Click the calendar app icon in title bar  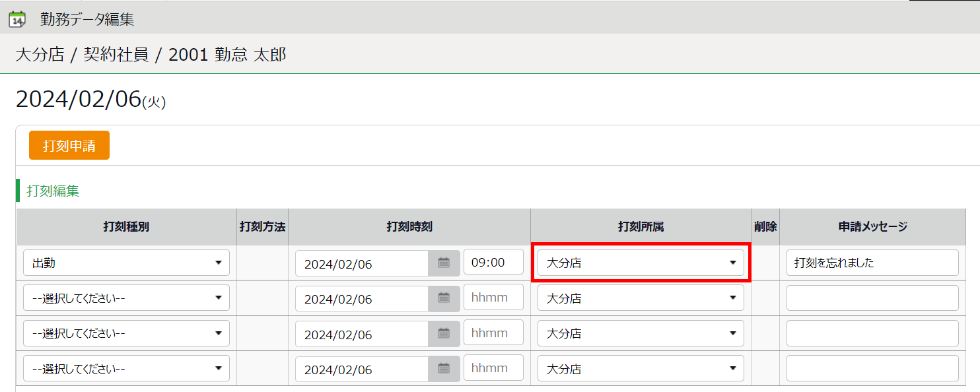(17, 19)
